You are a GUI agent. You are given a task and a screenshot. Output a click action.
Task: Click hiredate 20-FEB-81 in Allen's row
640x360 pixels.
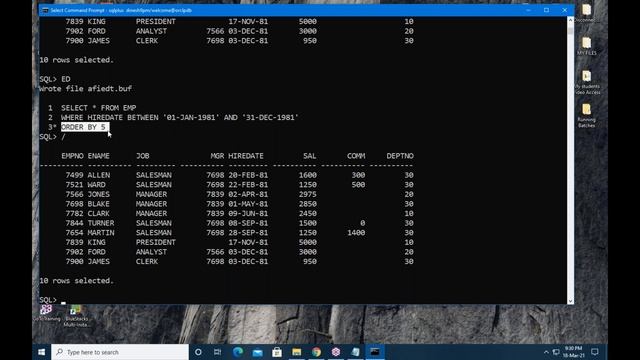pyautogui.click(x=248, y=175)
